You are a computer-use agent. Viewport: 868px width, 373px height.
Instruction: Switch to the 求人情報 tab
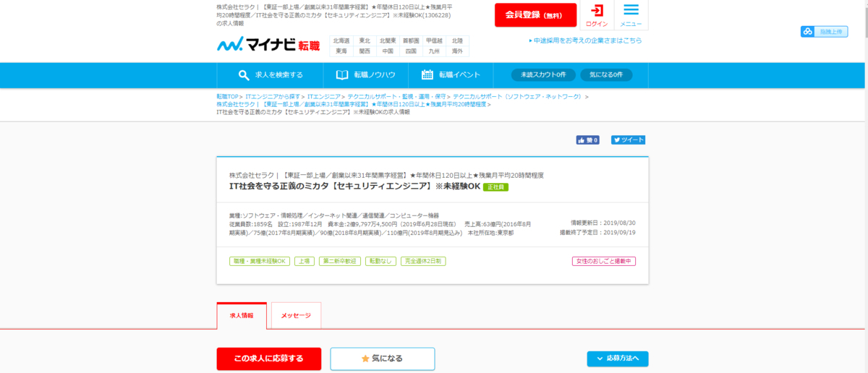coord(242,316)
